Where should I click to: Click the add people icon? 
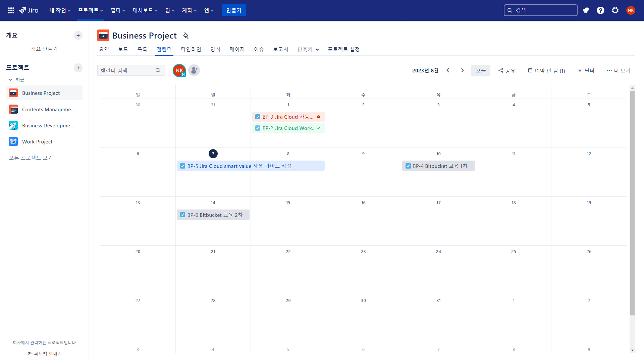coord(194,70)
